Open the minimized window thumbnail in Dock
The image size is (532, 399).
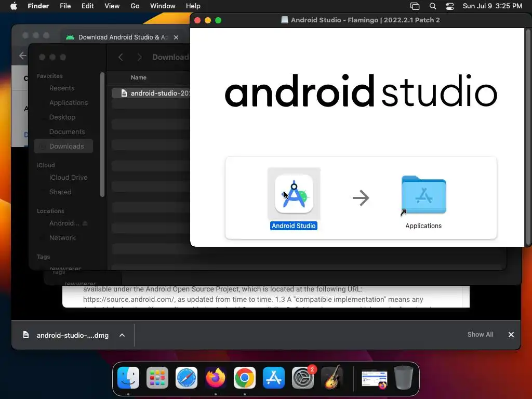coord(374,378)
